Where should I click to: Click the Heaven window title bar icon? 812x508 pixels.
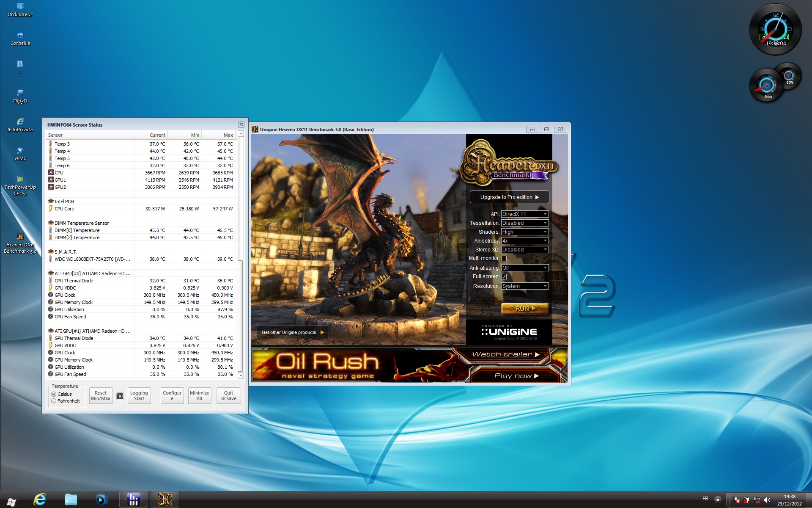click(x=255, y=129)
